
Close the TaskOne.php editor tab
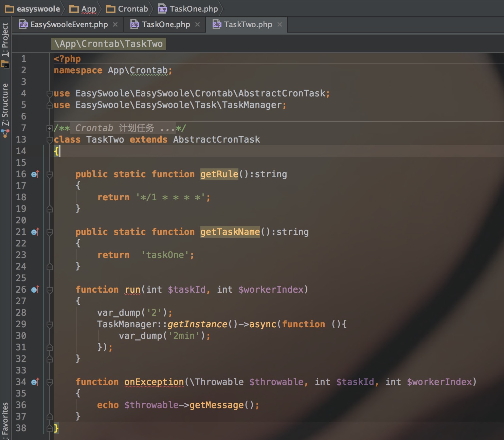coord(198,24)
